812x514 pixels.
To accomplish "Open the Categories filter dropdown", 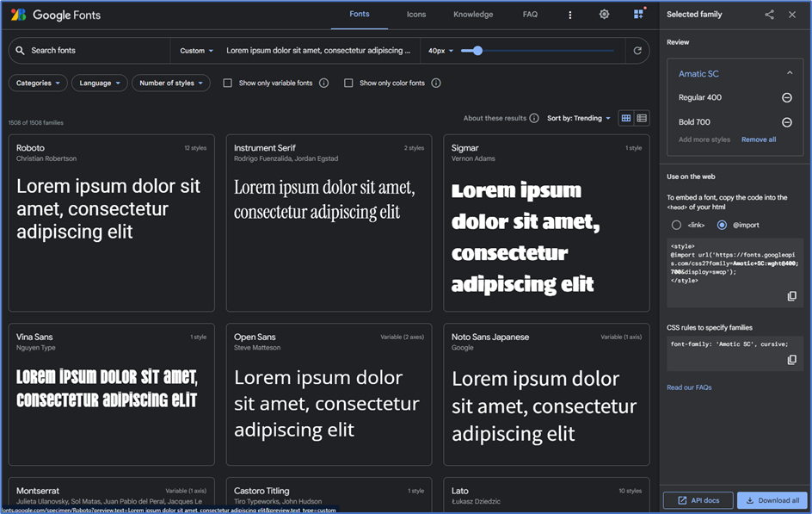I will click(38, 83).
